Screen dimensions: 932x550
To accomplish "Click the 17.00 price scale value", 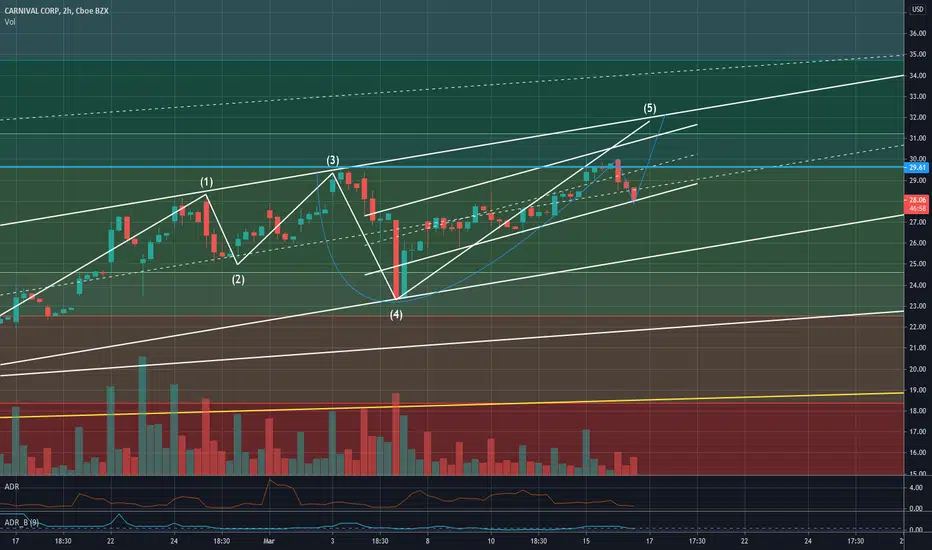I will pos(917,431).
